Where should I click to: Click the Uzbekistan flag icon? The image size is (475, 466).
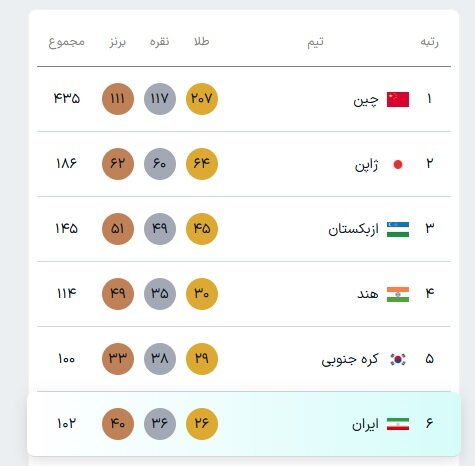click(398, 229)
